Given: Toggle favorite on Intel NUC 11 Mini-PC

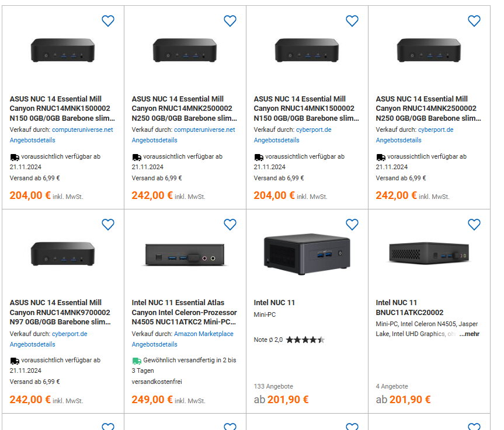Looking at the screenshot, I should [x=352, y=225].
